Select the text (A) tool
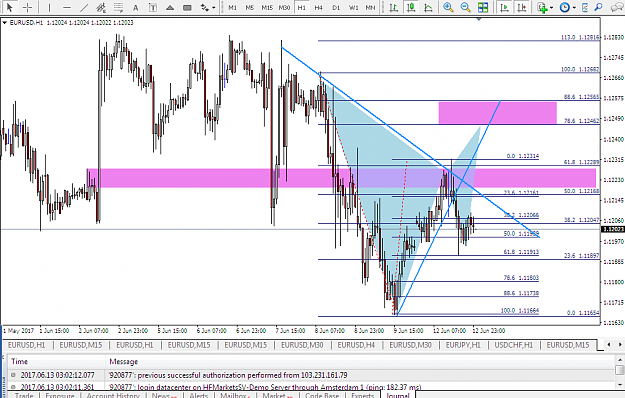 [x=136, y=7]
